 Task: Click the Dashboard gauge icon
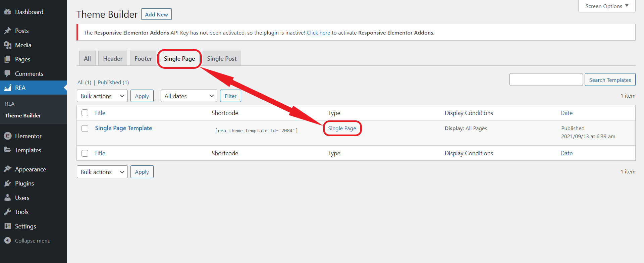[x=8, y=12]
